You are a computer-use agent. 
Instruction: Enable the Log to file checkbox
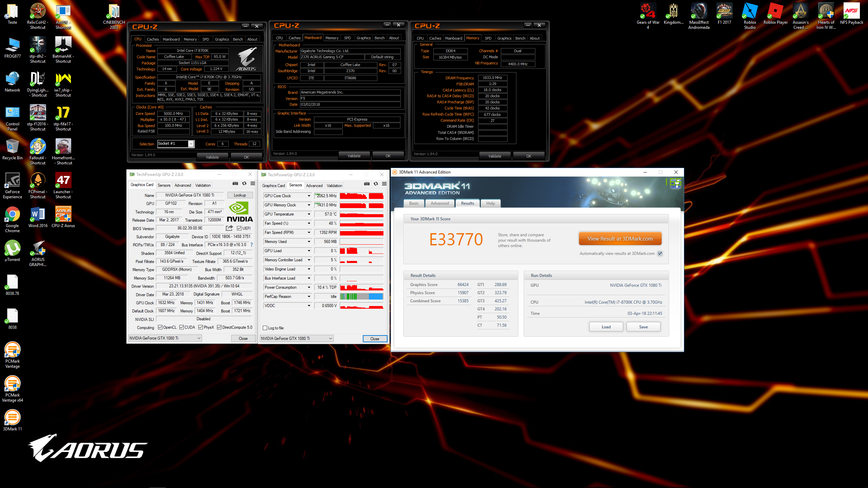[x=265, y=328]
